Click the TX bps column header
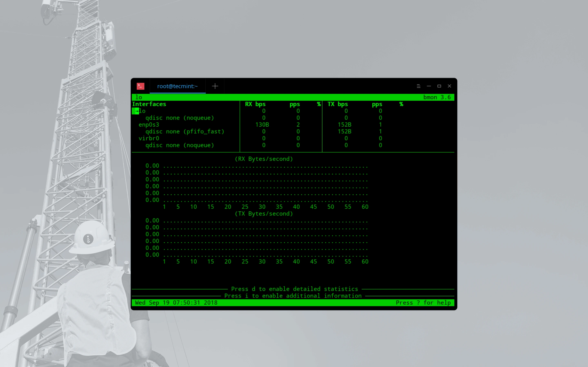The height and width of the screenshot is (367, 588). pyautogui.click(x=337, y=104)
